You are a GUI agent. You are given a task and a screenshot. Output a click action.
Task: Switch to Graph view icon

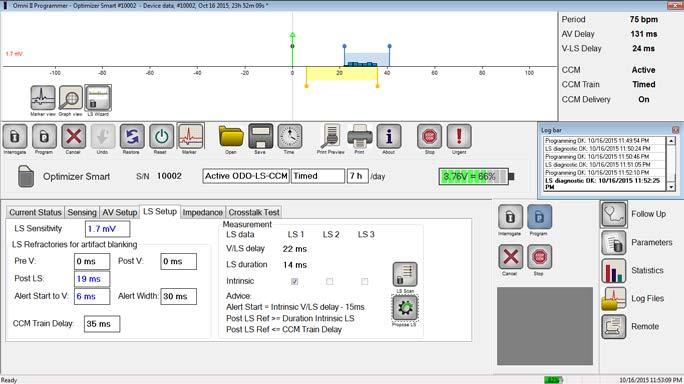[x=71, y=98]
